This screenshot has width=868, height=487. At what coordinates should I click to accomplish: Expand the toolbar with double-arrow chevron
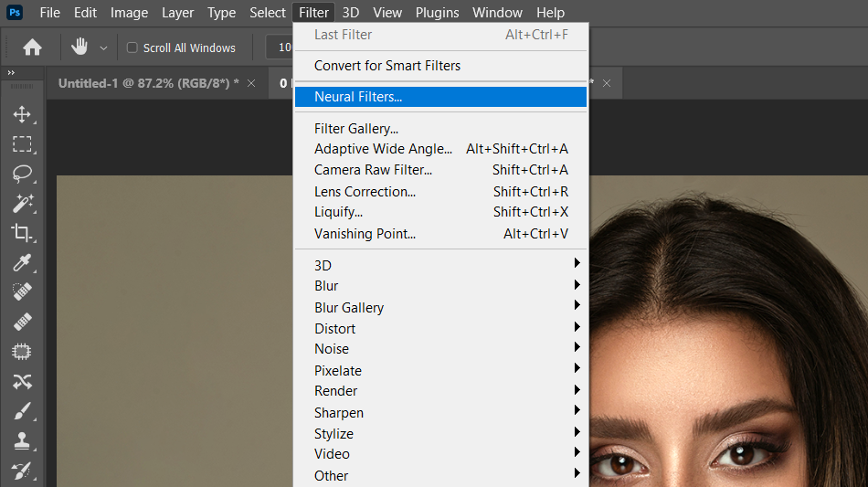pos(11,72)
